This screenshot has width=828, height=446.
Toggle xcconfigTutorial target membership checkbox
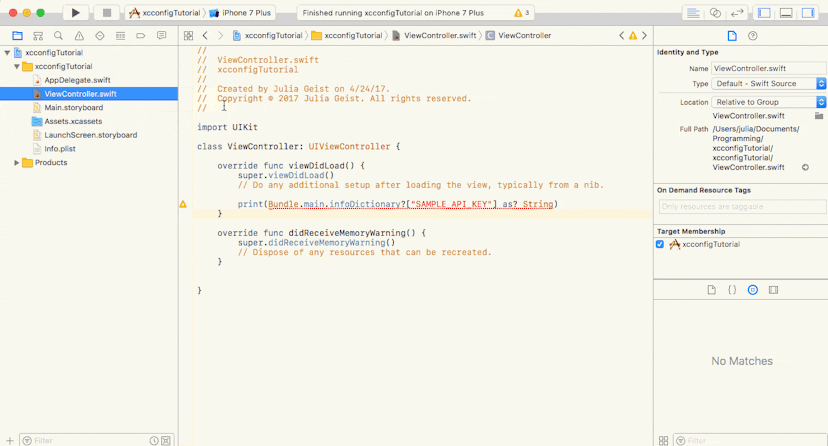pos(660,244)
